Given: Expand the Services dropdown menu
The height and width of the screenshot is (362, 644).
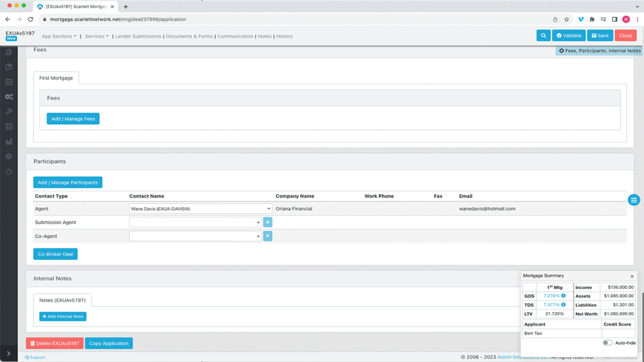Looking at the screenshot, I should click(x=96, y=36).
